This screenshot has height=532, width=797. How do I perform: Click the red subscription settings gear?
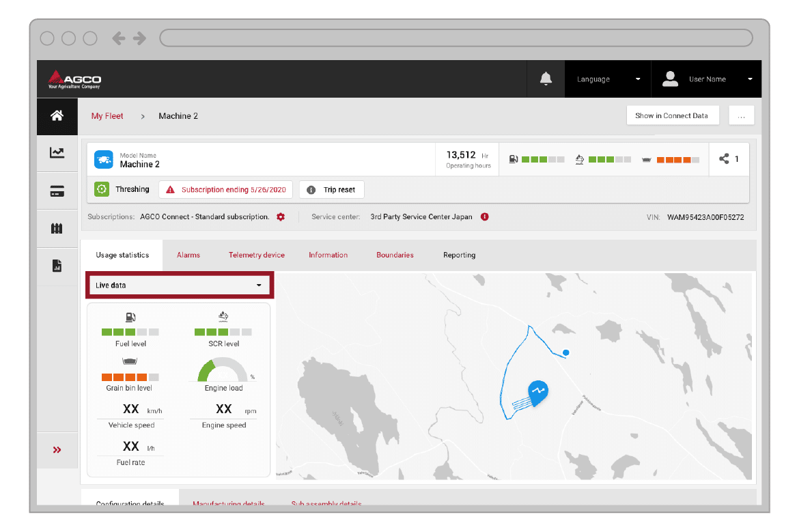(281, 217)
